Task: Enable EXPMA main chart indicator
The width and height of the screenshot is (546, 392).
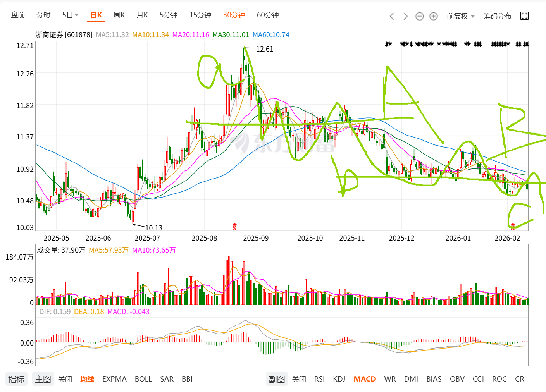Action: (114, 379)
